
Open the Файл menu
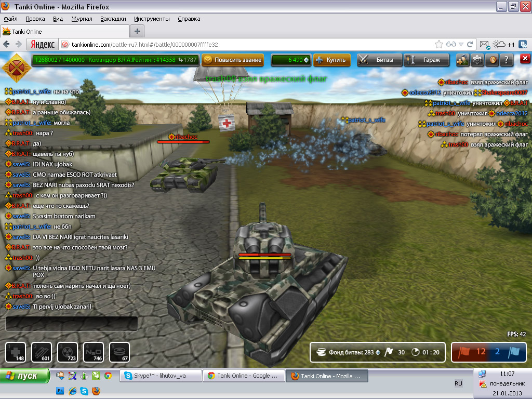pyautogui.click(x=10, y=19)
